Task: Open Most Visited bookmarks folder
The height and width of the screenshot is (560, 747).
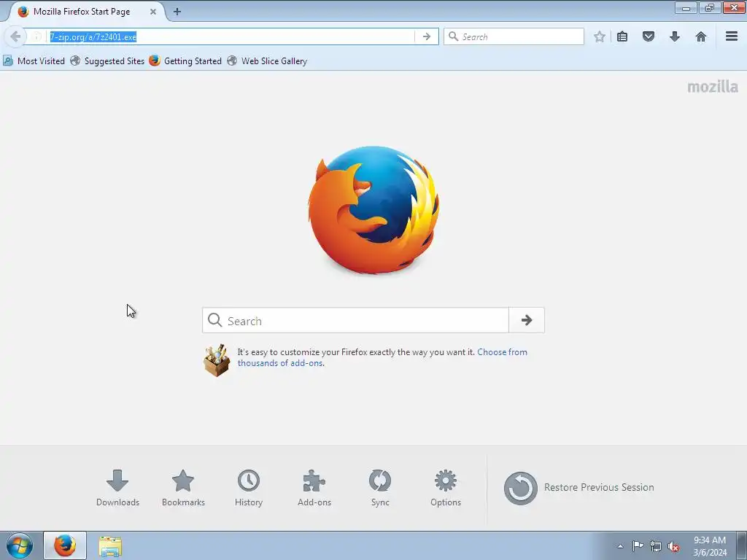Action: 34,61
